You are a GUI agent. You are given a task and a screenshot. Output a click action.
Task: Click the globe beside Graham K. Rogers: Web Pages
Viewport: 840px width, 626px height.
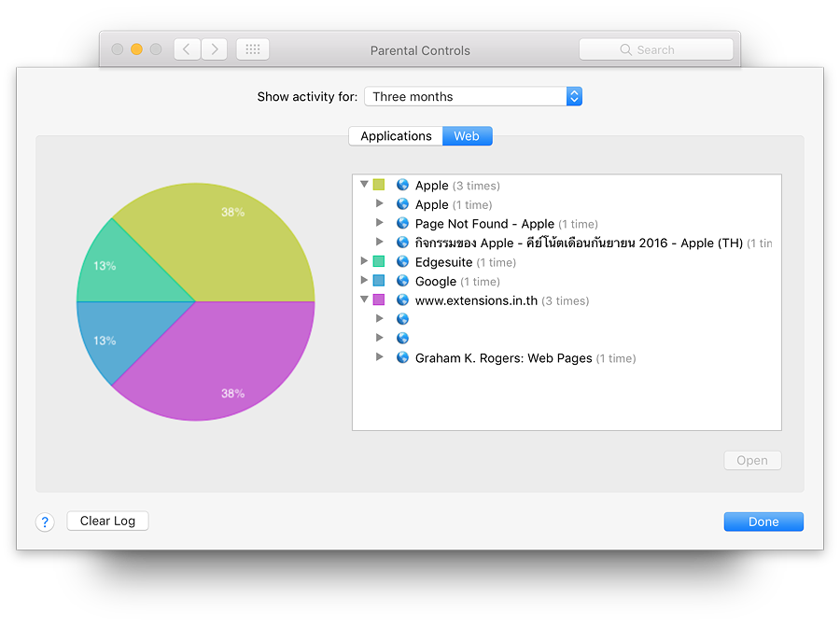403,357
